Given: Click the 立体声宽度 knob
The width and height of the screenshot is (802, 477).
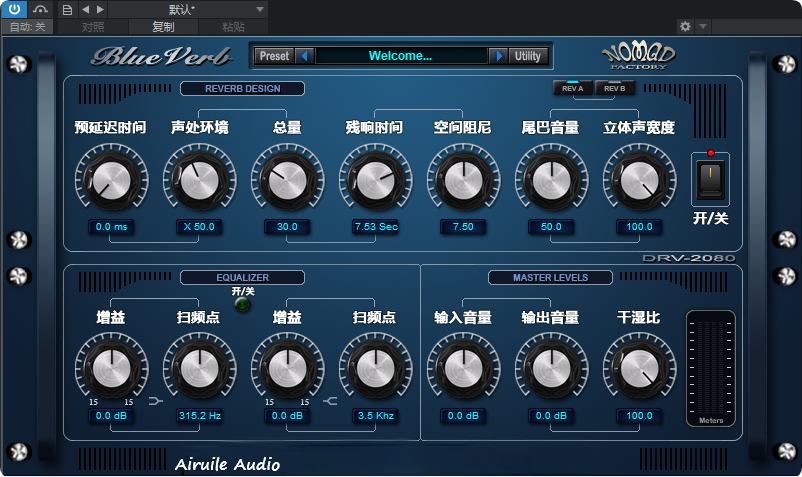Looking at the screenshot, I should point(639,180).
